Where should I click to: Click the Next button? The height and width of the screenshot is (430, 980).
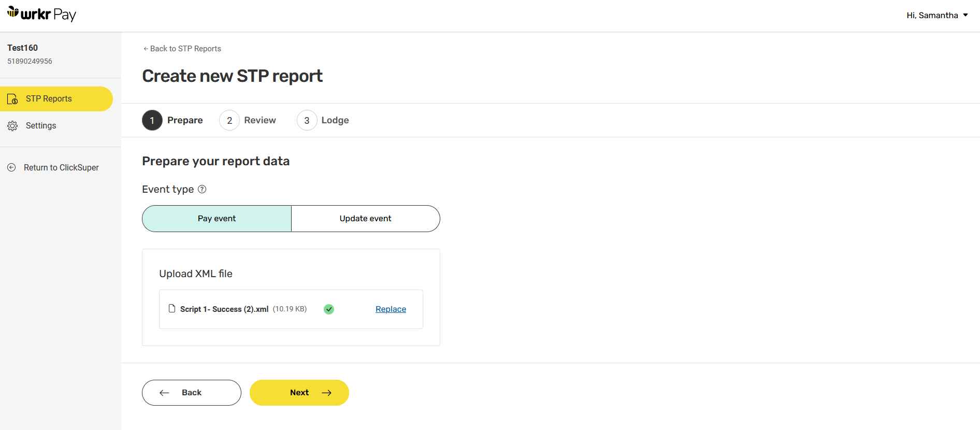coord(299,393)
